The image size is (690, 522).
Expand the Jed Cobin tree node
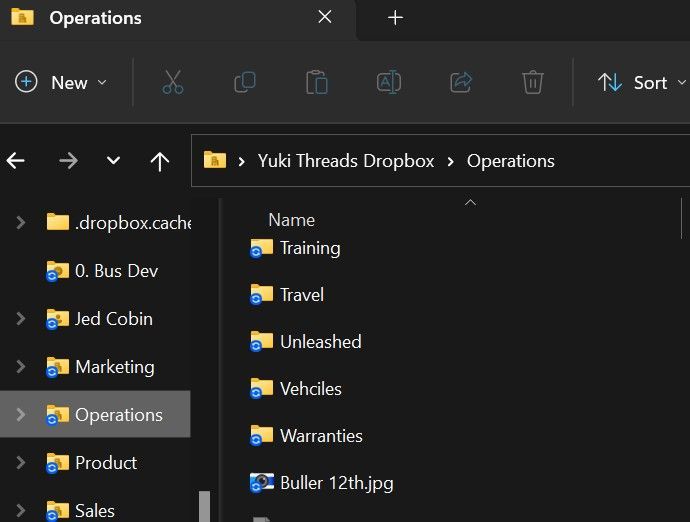[20, 319]
